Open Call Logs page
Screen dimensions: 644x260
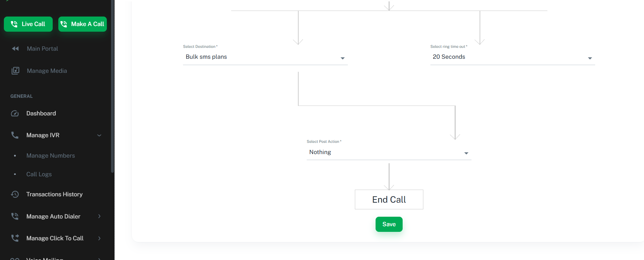[39, 174]
